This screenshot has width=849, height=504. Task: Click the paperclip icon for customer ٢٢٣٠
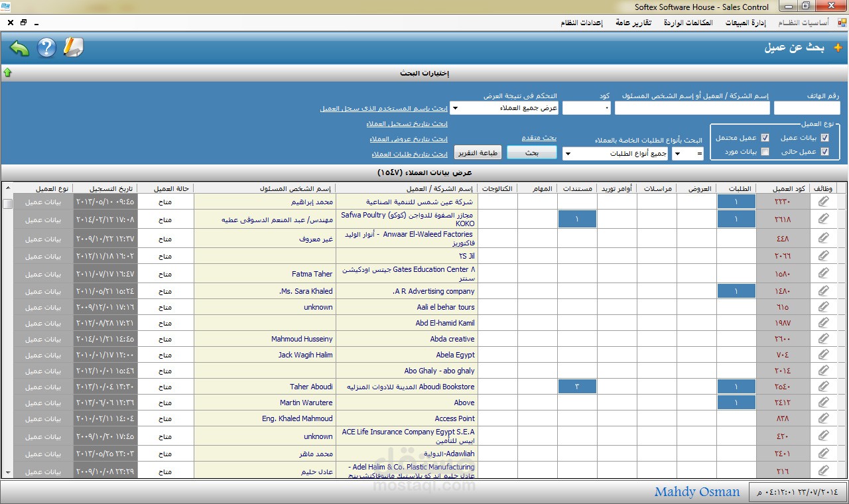823,201
